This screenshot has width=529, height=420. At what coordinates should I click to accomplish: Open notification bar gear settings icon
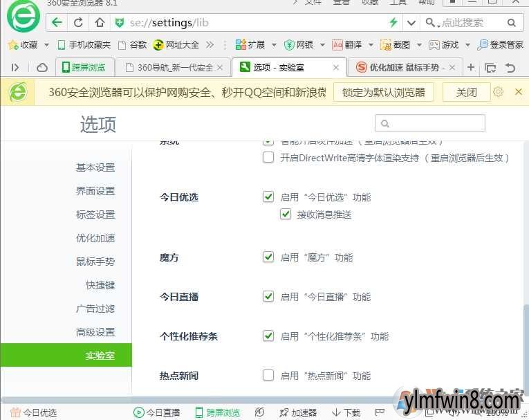(x=498, y=92)
